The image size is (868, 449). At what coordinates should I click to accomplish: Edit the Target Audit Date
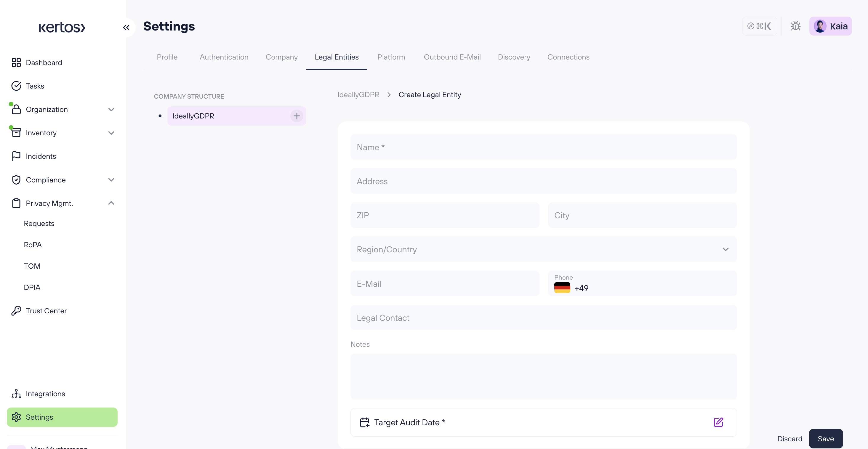point(718,422)
